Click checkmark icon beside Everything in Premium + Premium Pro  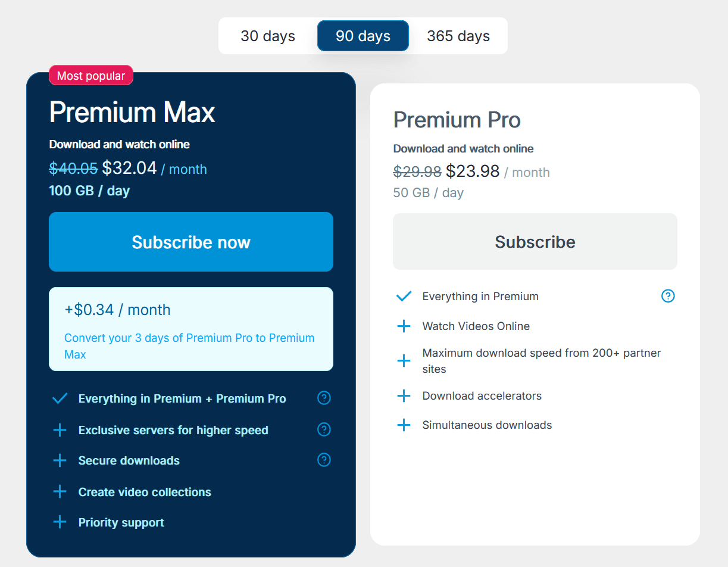point(60,398)
